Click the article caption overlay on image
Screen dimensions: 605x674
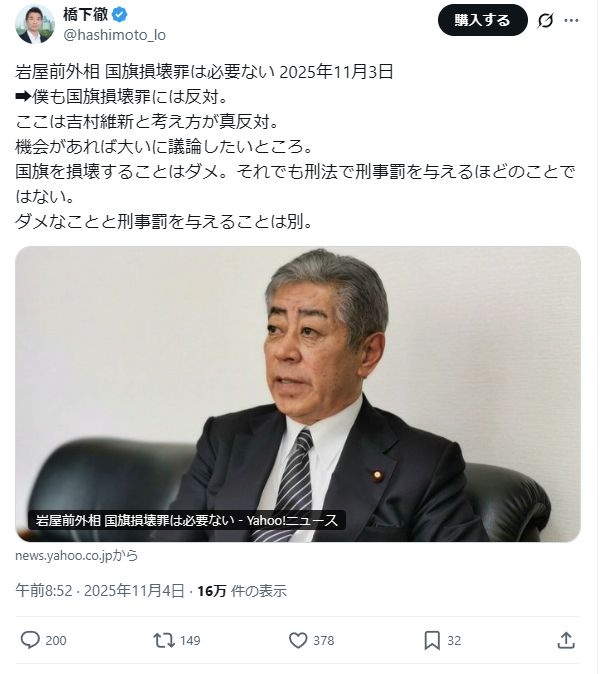187,520
